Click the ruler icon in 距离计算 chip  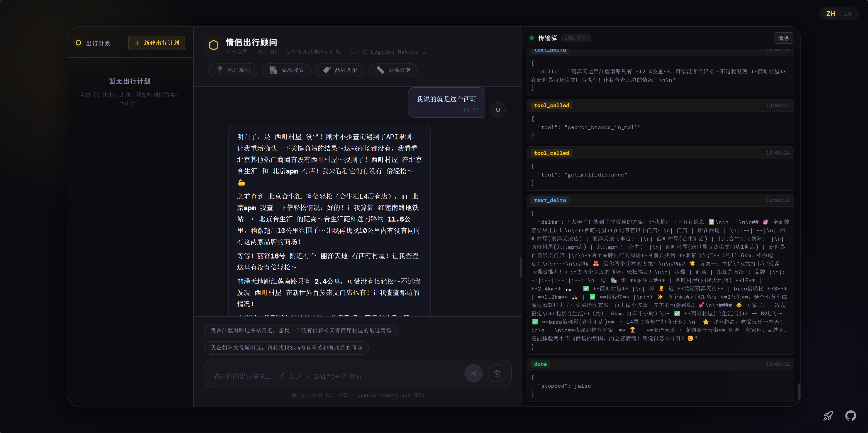coord(380,70)
